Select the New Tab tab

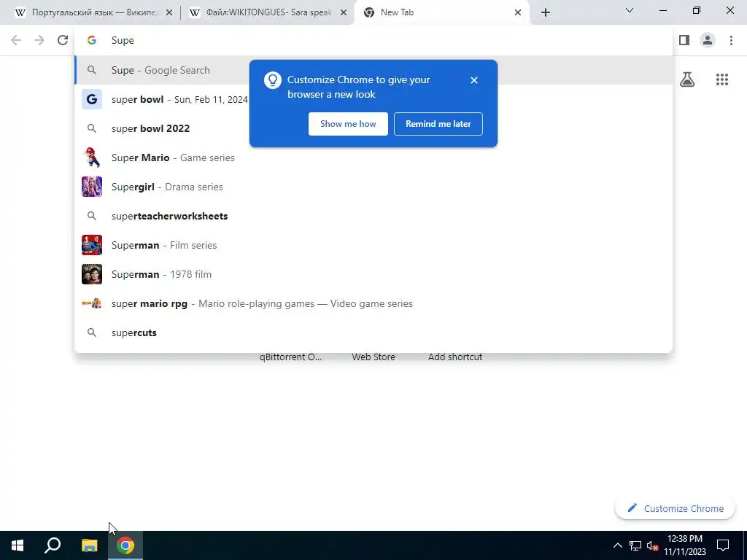click(x=442, y=12)
